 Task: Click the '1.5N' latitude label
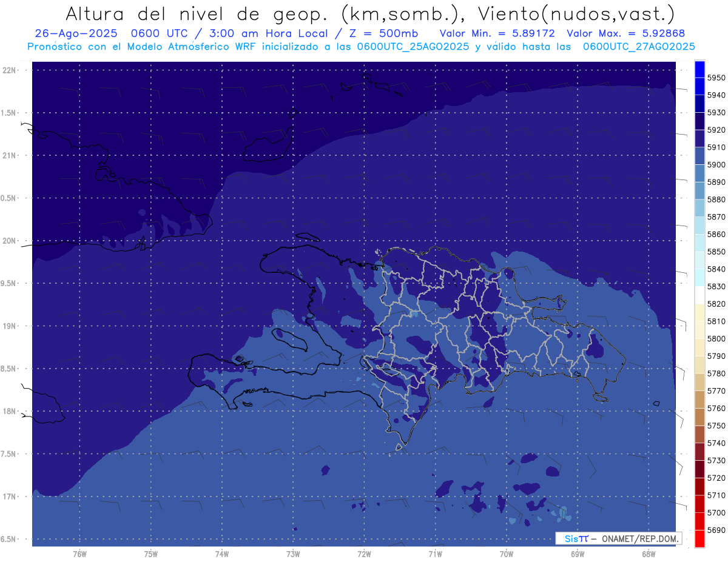coord(9,113)
